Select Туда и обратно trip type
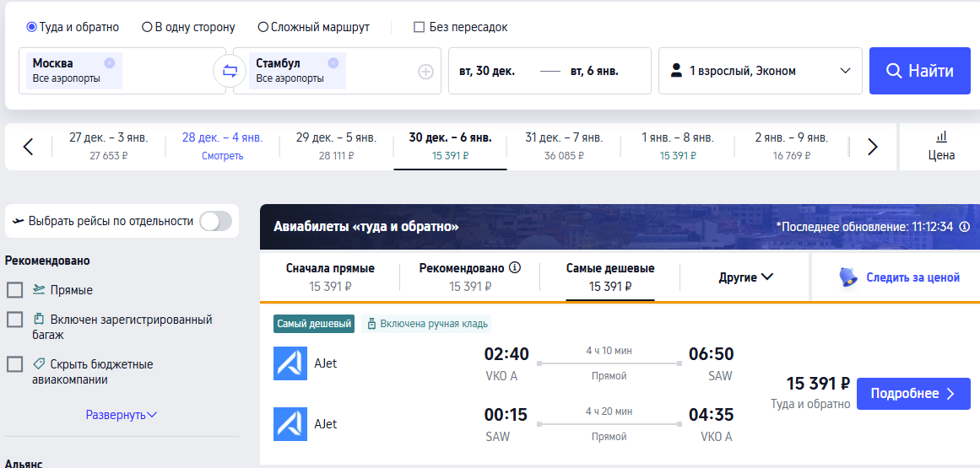This screenshot has height=468, width=980. [x=73, y=27]
